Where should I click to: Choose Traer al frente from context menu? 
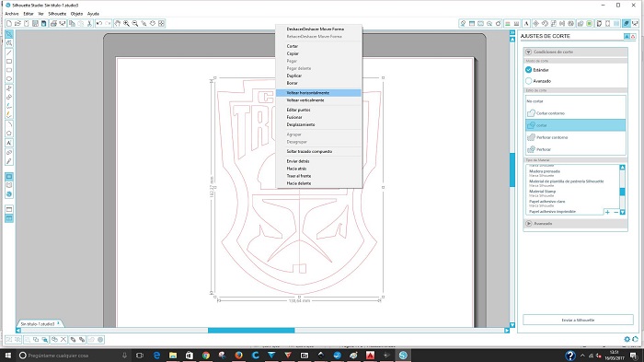point(318,176)
